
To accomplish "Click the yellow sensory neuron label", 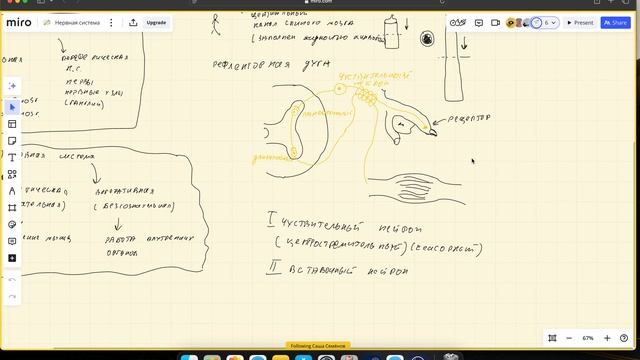I will 375,79.
